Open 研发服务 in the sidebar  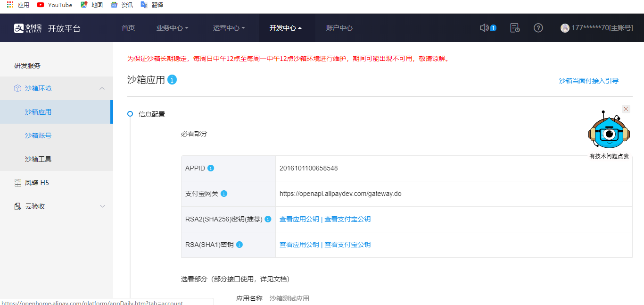tap(27, 66)
